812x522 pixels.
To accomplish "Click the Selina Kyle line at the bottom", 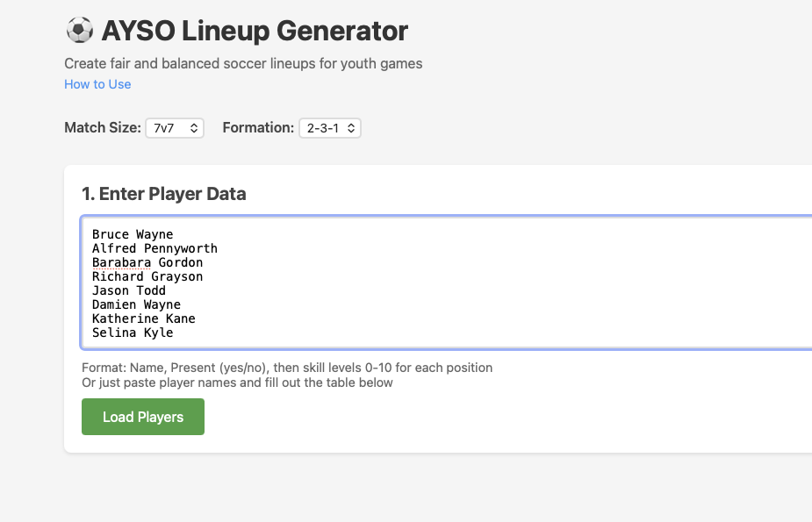I will tap(132, 333).
